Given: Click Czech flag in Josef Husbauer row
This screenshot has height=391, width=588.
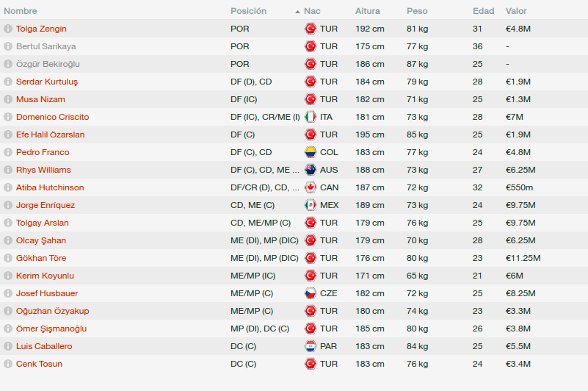Looking at the screenshot, I should coord(310,293).
